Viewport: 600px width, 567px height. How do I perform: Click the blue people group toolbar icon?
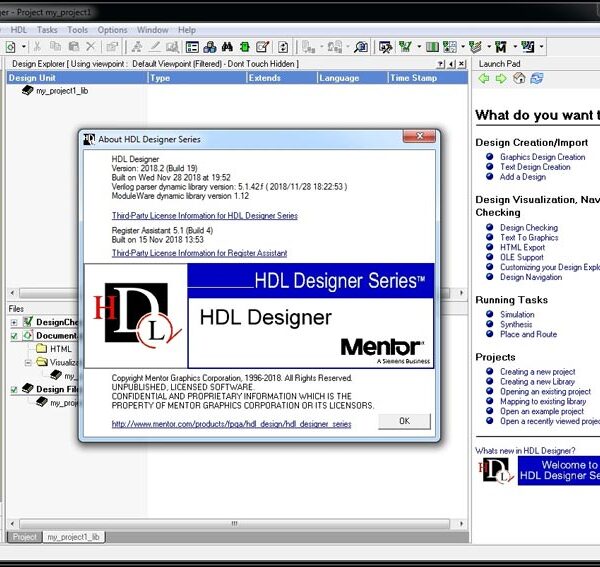tap(210, 47)
